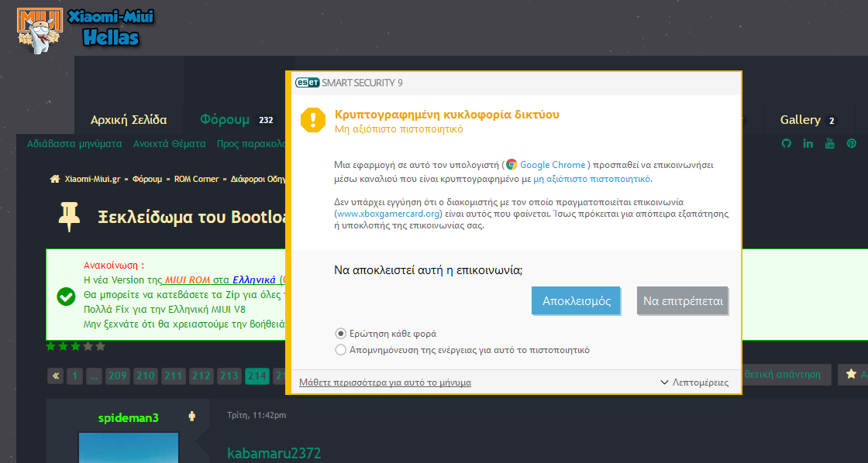868x463 pixels.
Task: Expand the Λεπτομέρειες details section
Action: point(694,382)
